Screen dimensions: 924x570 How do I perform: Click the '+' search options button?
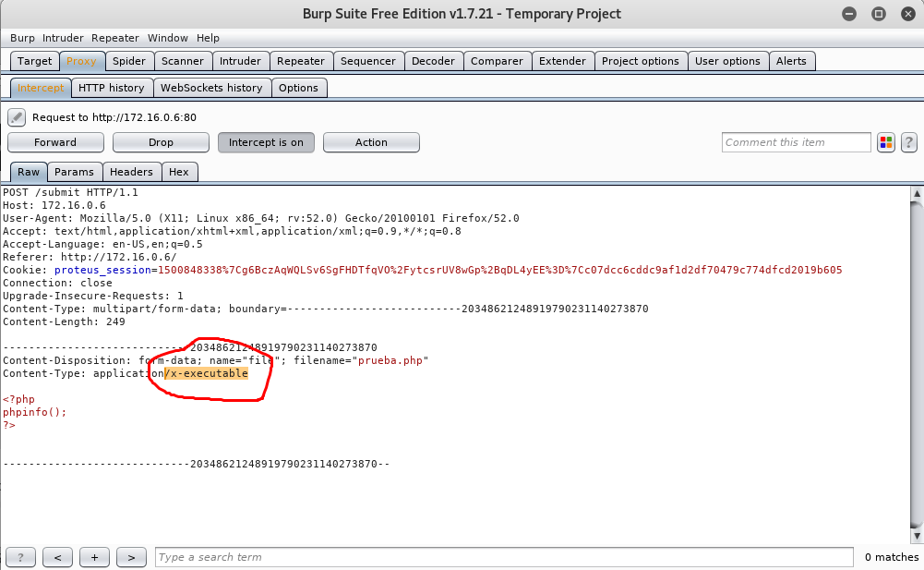(94, 557)
